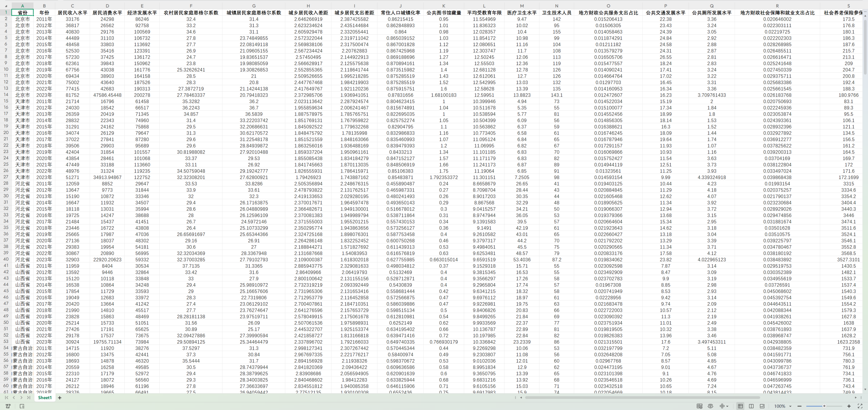Select the Sheet1 tab
868x410 pixels.
point(45,398)
